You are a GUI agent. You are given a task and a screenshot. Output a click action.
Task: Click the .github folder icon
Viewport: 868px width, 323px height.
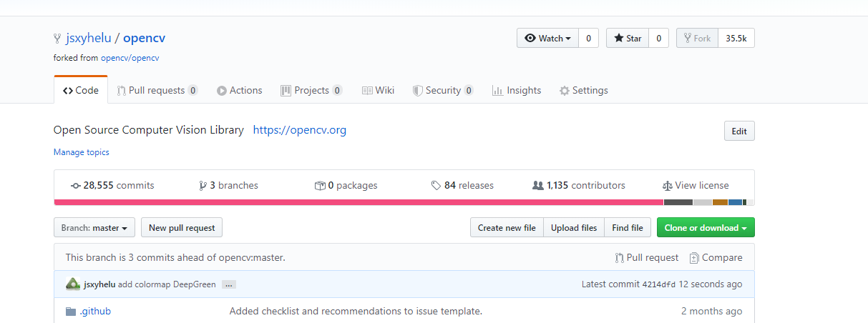(70, 312)
